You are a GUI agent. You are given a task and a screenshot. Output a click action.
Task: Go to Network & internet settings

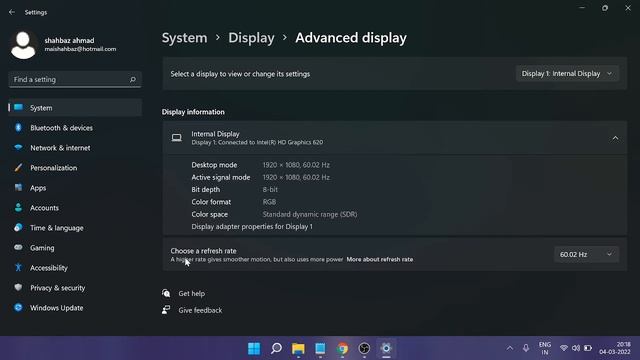[75, 148]
